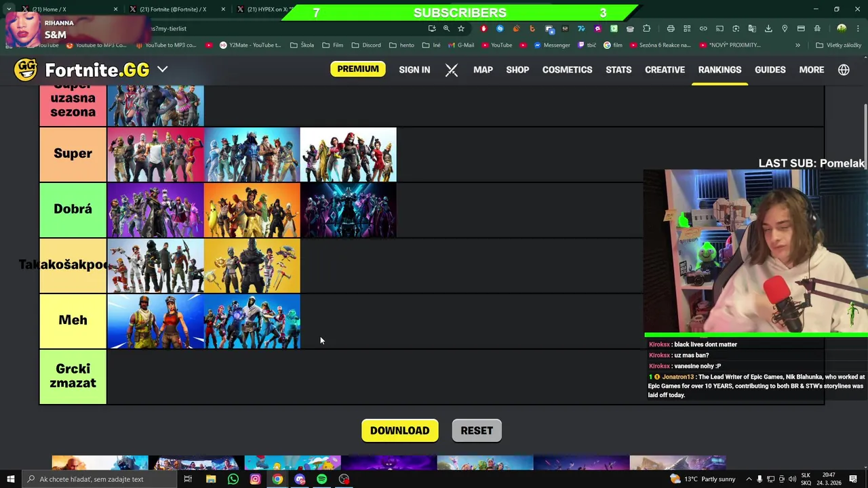Image resolution: width=868 pixels, height=488 pixels.
Task: Click the zoom magnifier icon in address bar
Action: click(446, 28)
